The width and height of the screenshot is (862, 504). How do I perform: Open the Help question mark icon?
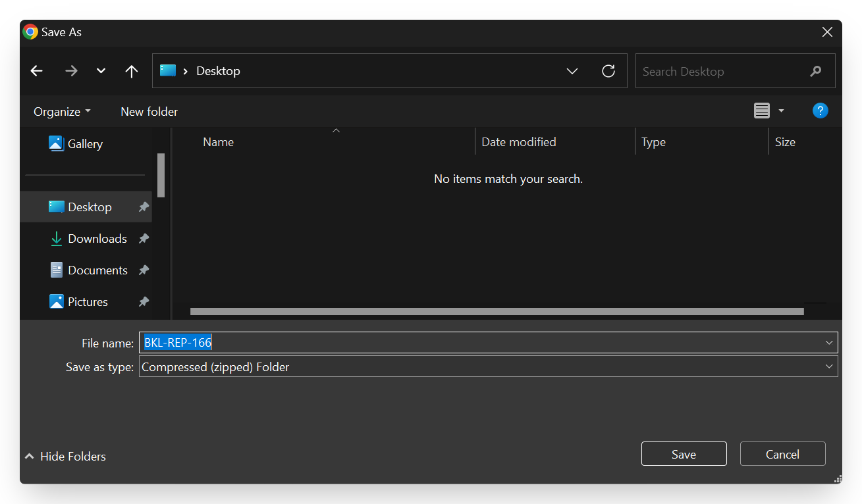coord(820,111)
